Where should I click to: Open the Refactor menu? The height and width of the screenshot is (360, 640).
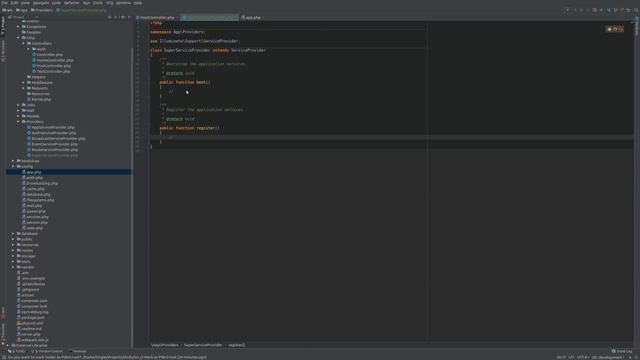pos(72,3)
